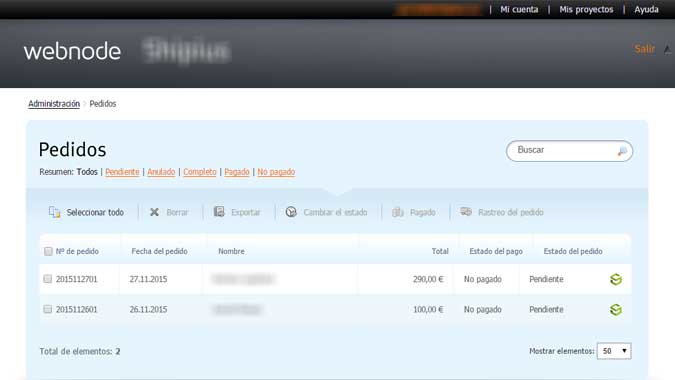
Task: Sort by Nº de pedido column
Action: pos(77,251)
